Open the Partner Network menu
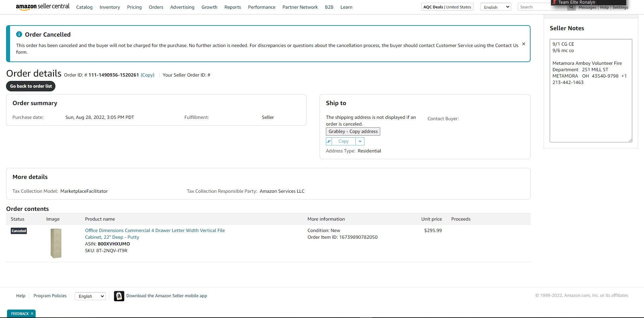The height and width of the screenshot is (318, 644). [300, 7]
